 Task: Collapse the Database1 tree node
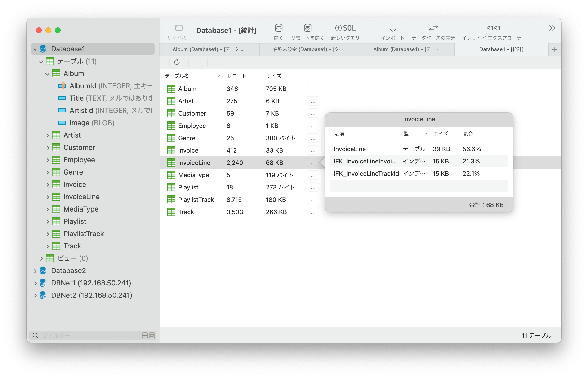coord(35,49)
